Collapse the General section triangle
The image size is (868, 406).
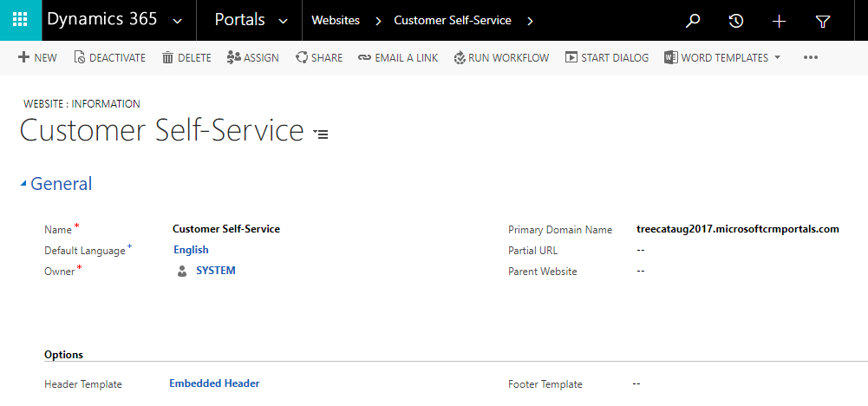point(23,184)
